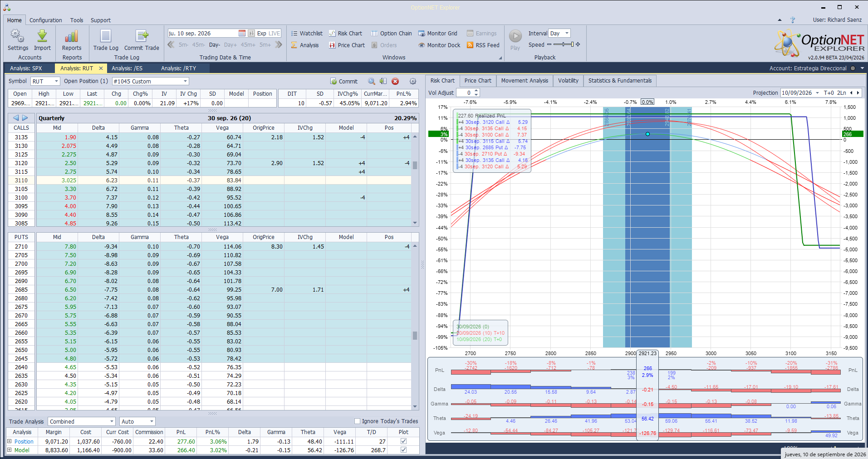Open the Monitor Dock window

[x=439, y=45]
